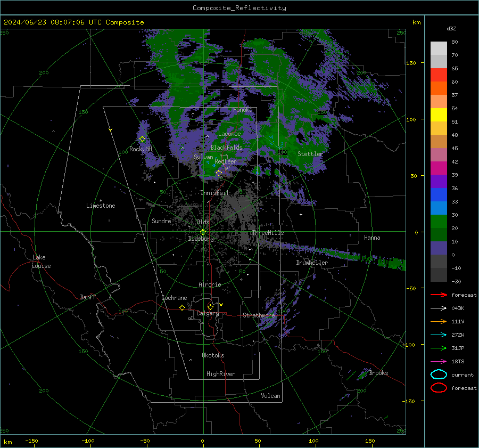
Task: Select the Innisfail city label
Action: pyautogui.click(x=214, y=193)
